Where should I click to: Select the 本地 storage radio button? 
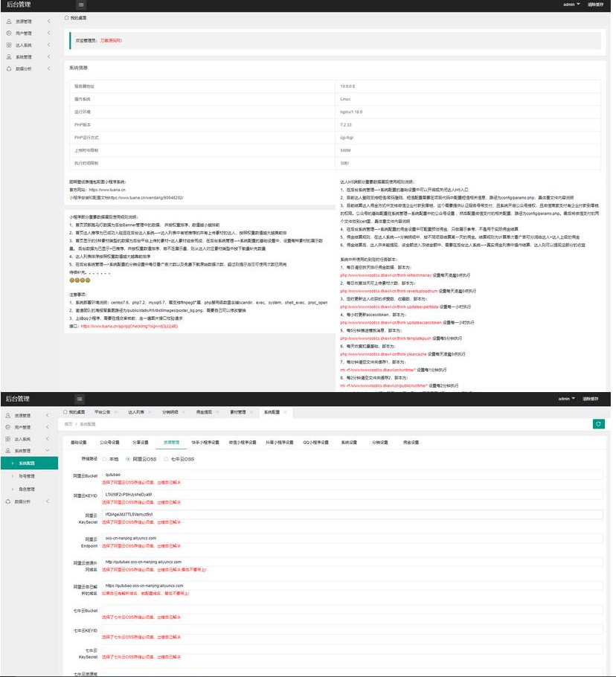(x=104, y=459)
